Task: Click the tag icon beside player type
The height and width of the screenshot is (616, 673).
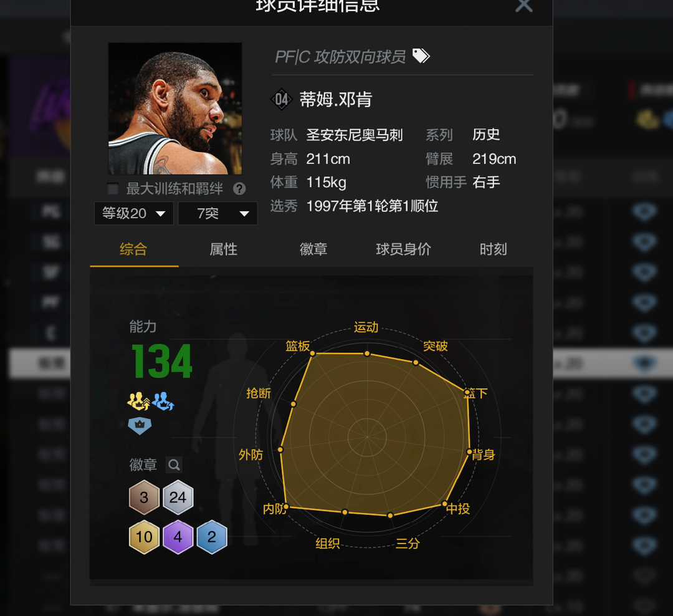Action: pos(421,56)
